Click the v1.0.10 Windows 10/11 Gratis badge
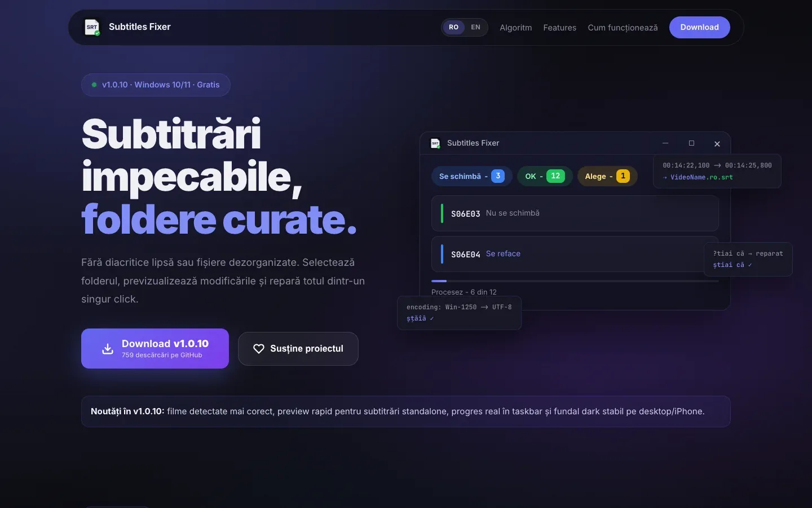Screen dimensions: 812x508 click(156, 85)
